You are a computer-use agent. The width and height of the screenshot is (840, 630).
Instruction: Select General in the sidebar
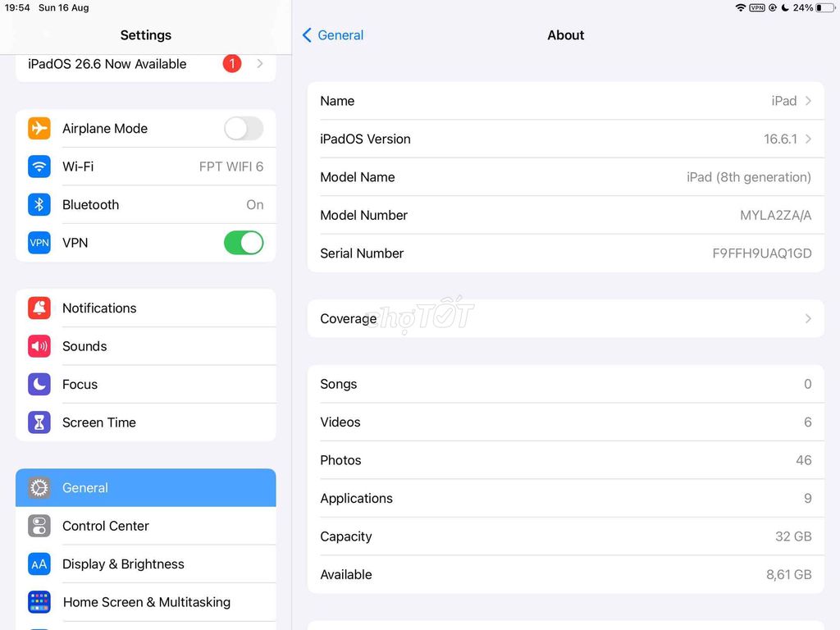[146, 487]
